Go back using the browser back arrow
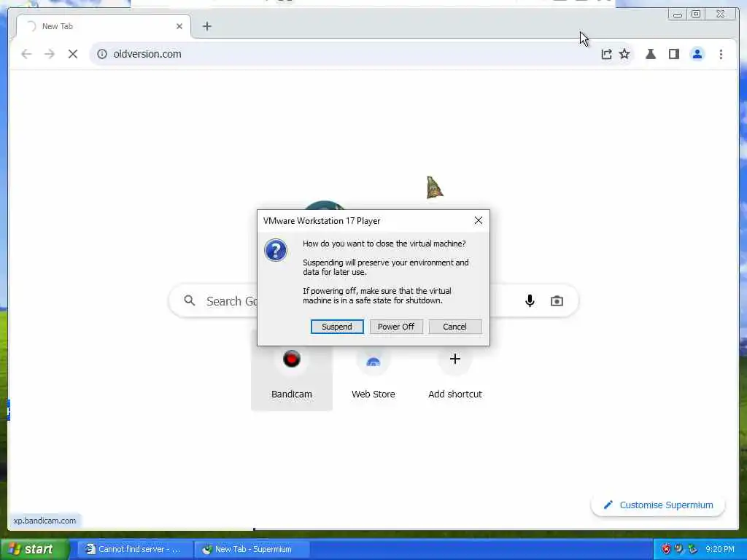The width and height of the screenshot is (747, 560). coord(26,54)
